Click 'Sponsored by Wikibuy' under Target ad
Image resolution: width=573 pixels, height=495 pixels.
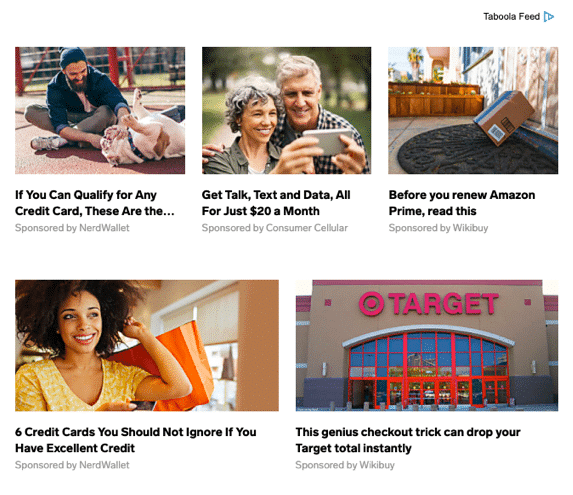[345, 465]
